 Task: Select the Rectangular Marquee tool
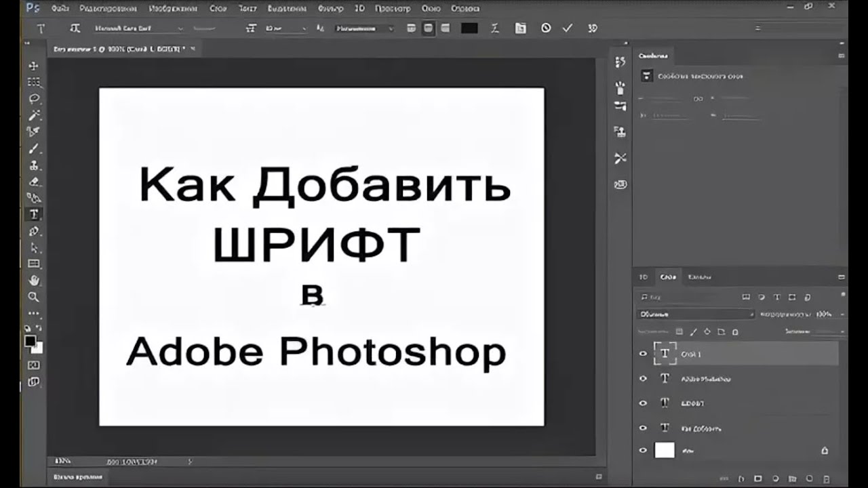pos(33,82)
